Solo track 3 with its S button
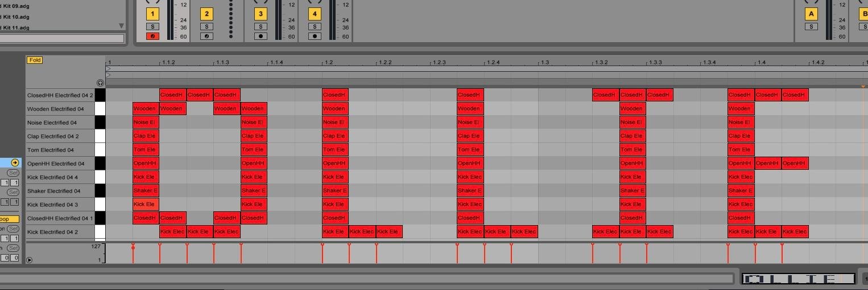 (x=261, y=27)
